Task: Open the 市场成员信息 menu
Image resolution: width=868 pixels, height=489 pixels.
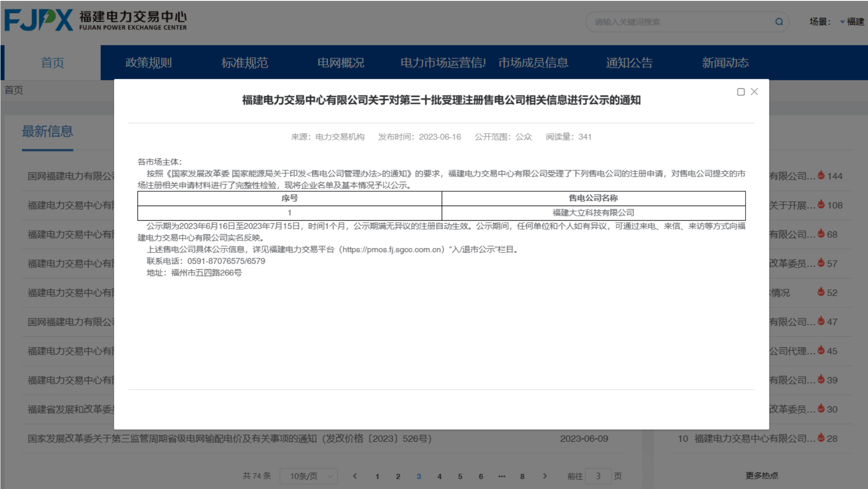Action: (533, 63)
